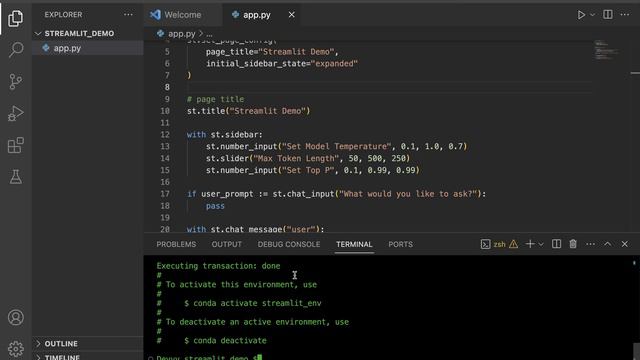640x360 pixels.
Task: Select the TERMINAL panel tab
Action: [x=354, y=244]
